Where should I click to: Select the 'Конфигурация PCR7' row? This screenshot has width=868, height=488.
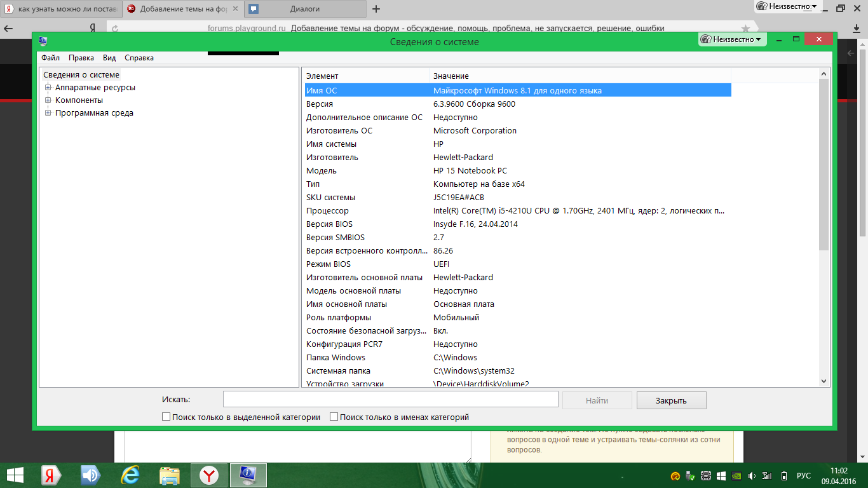pyautogui.click(x=518, y=344)
